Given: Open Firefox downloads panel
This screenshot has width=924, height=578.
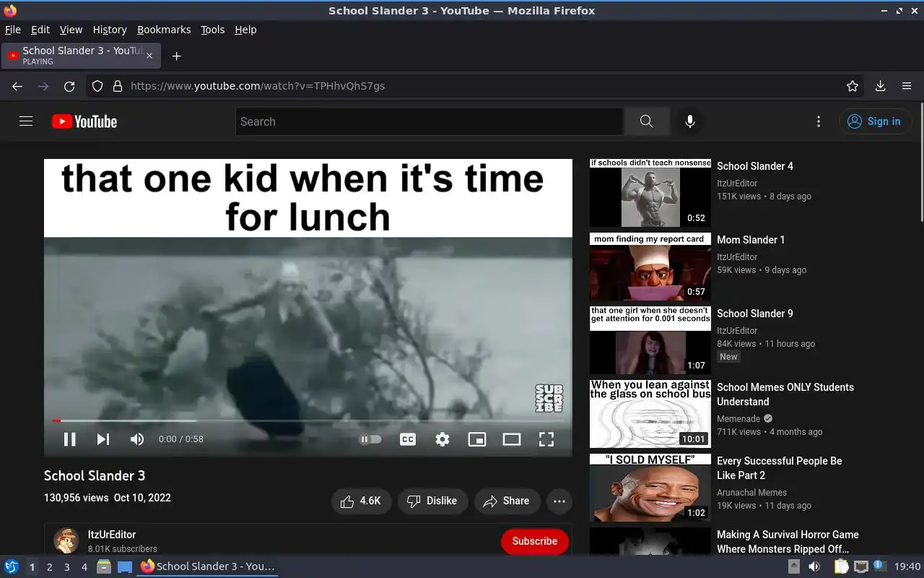Looking at the screenshot, I should [880, 86].
